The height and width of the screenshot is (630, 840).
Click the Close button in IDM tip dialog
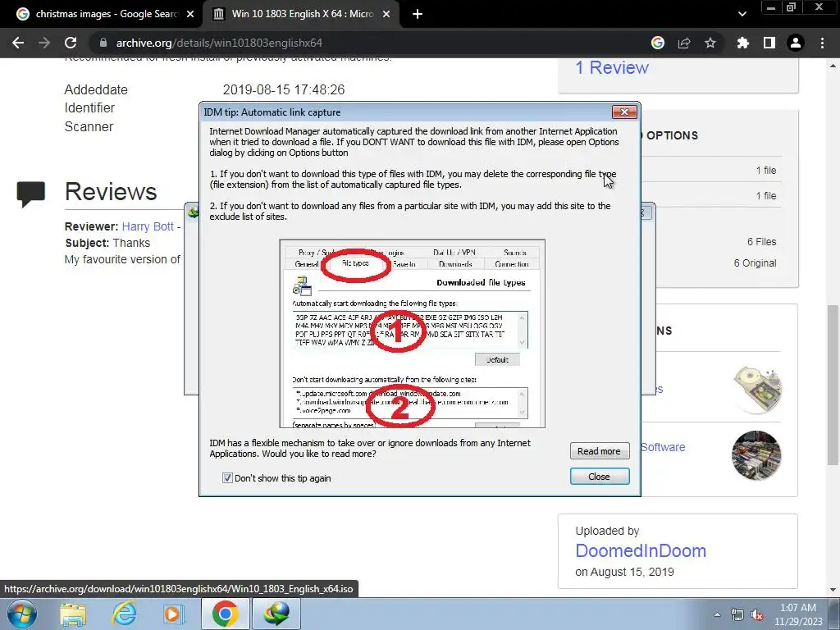click(x=599, y=477)
